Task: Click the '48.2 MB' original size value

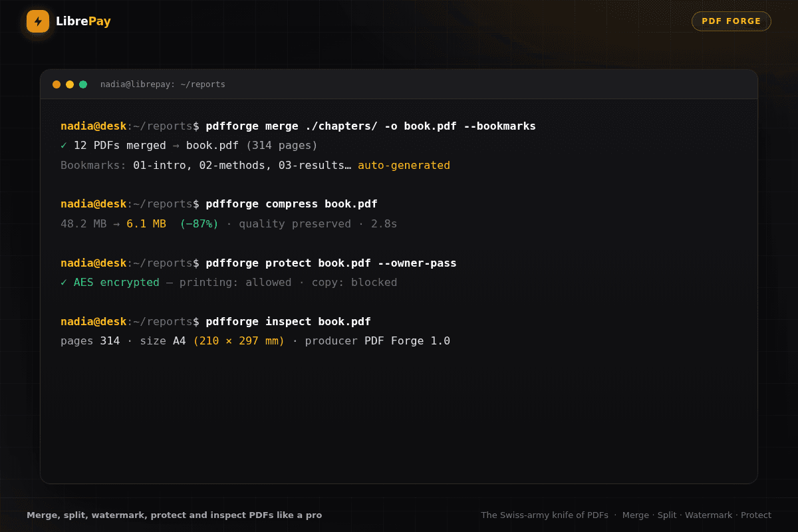Action: click(83, 223)
